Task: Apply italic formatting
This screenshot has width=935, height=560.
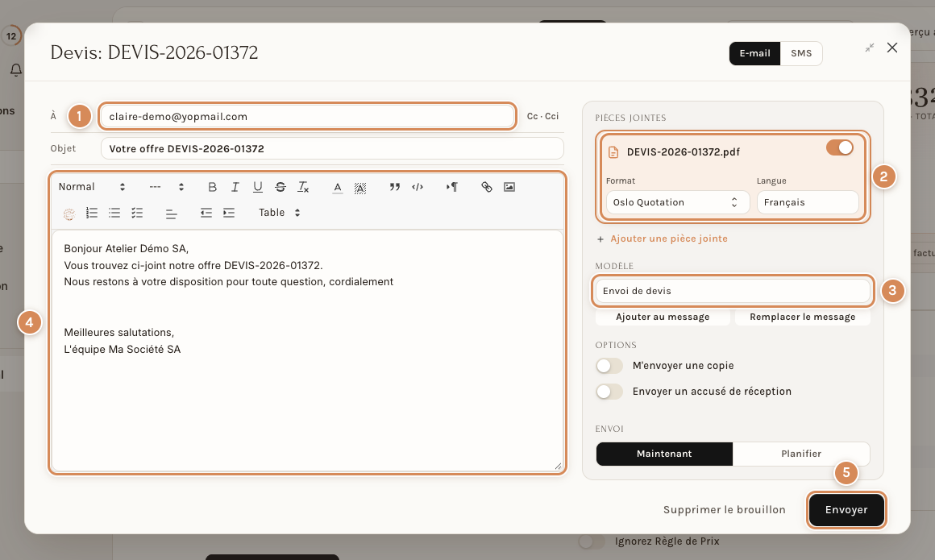Action: 235,187
